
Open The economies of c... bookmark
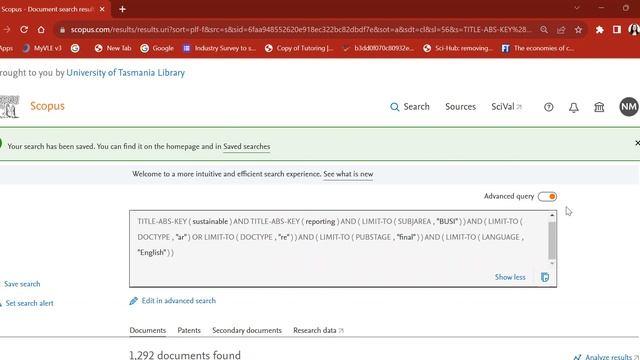pos(538,48)
